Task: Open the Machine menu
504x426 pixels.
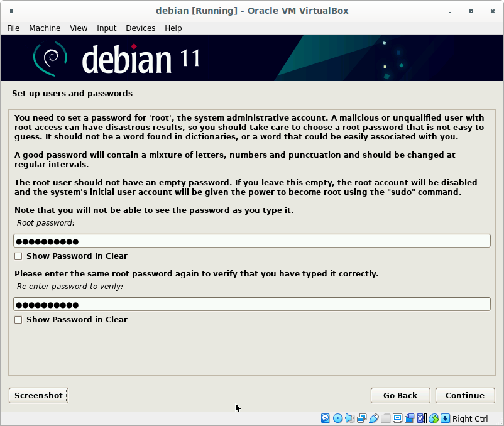Action: [x=45, y=28]
